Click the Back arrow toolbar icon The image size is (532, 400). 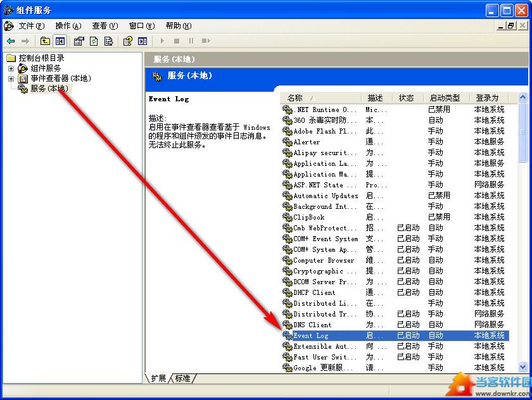tap(11, 41)
